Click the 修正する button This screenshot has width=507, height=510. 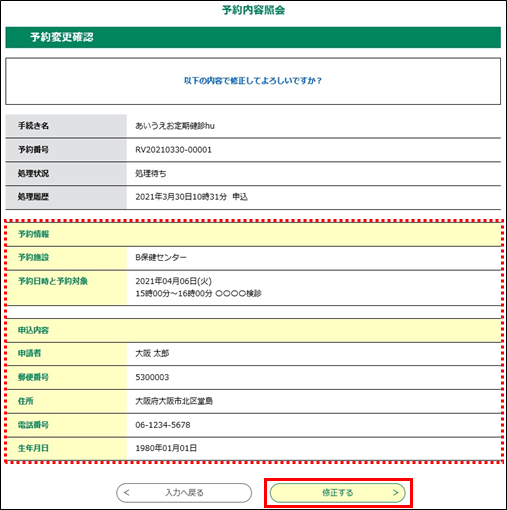click(337, 493)
